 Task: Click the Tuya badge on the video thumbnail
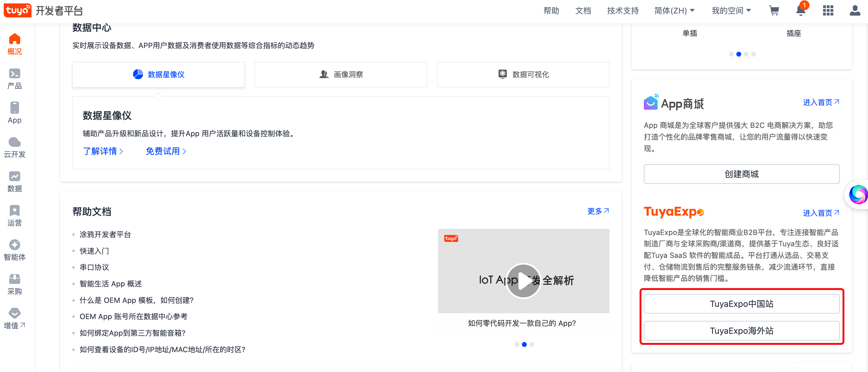tap(451, 238)
